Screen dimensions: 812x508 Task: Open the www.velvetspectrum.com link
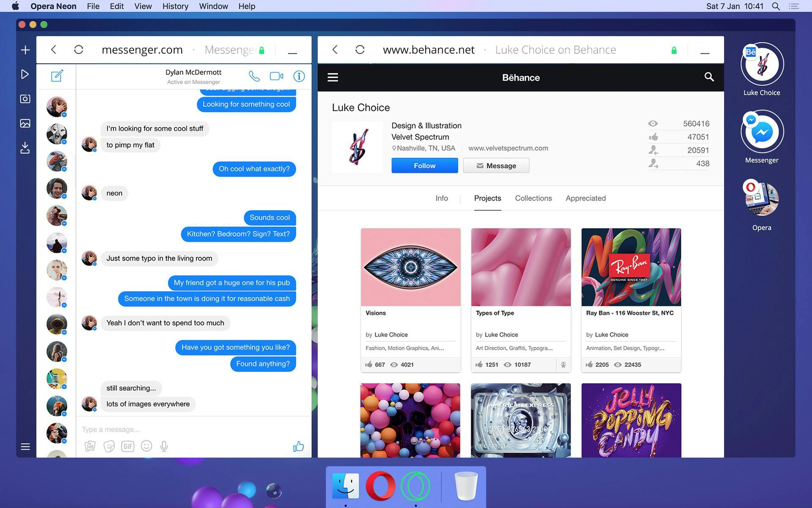pyautogui.click(x=507, y=148)
